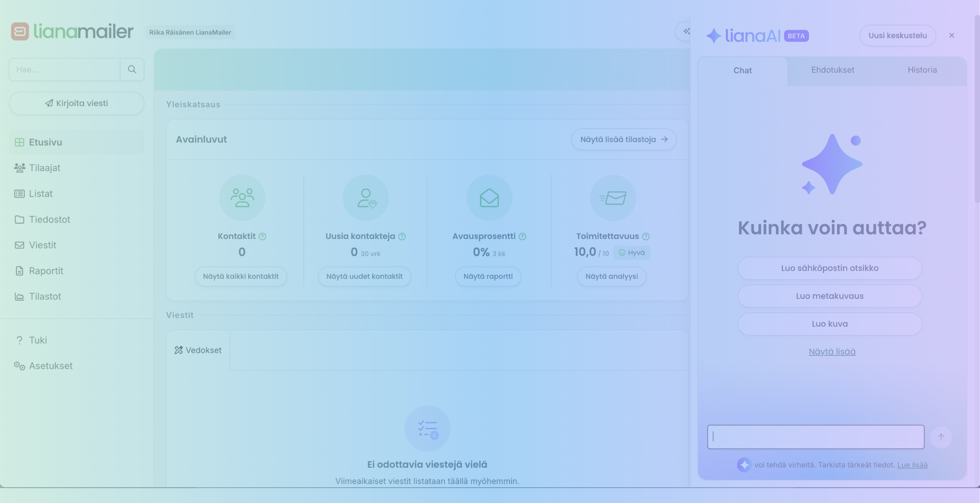Switch to the Ehdotukset tab
Viewport: 980px width, 503px height.
coord(833,70)
